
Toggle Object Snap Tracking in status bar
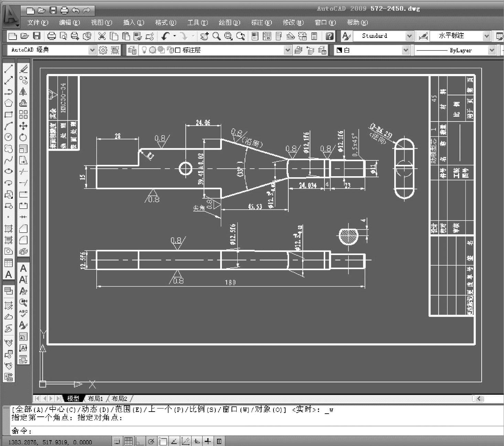click(174, 441)
